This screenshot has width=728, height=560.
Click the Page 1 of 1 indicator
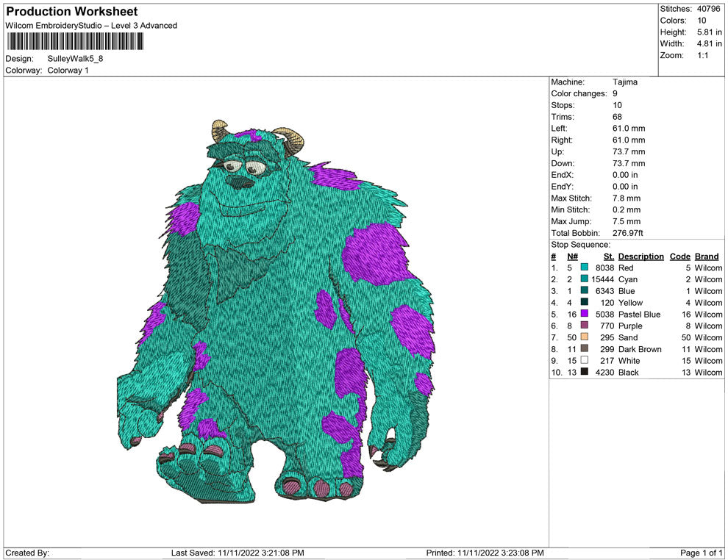tap(701, 553)
